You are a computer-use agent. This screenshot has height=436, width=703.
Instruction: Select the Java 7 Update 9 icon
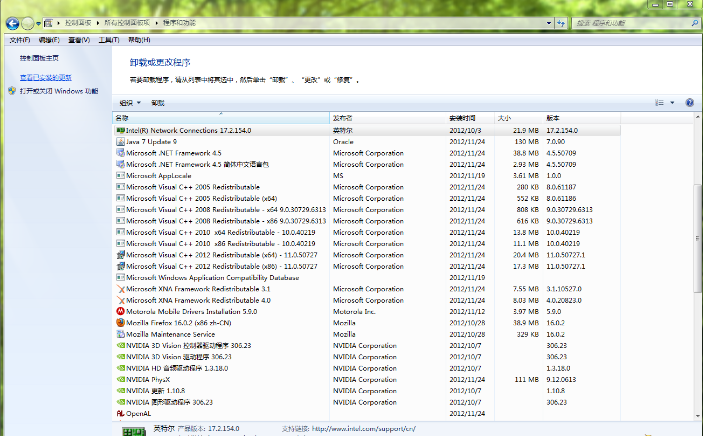[x=120, y=142]
